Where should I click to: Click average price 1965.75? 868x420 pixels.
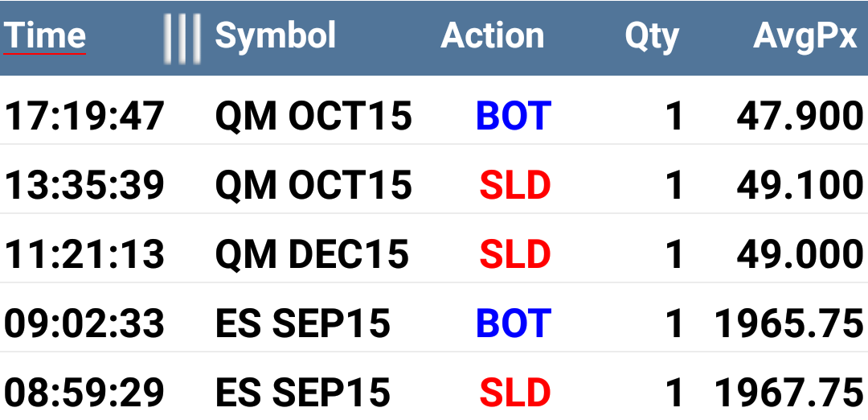pos(789,323)
